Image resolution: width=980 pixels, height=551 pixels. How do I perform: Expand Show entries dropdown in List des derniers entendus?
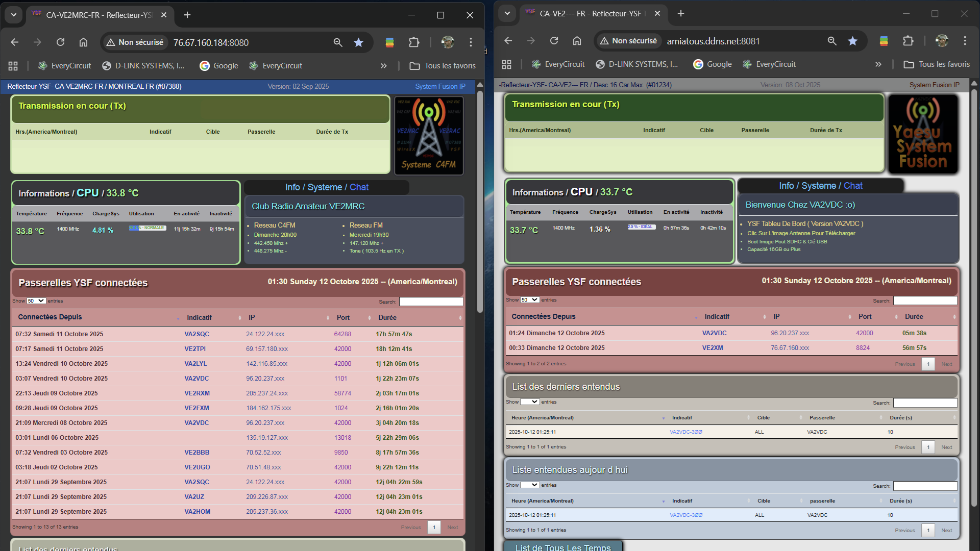pos(530,402)
